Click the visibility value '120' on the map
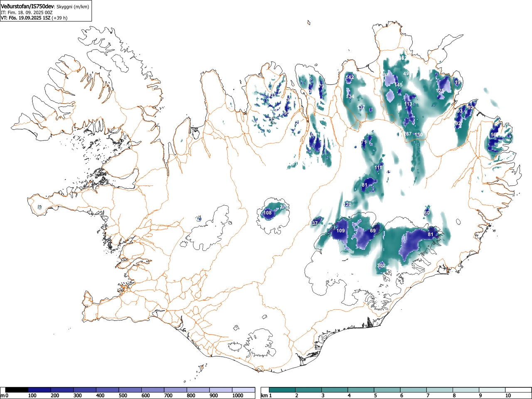The width and height of the screenshot is (532, 399). tap(348, 204)
